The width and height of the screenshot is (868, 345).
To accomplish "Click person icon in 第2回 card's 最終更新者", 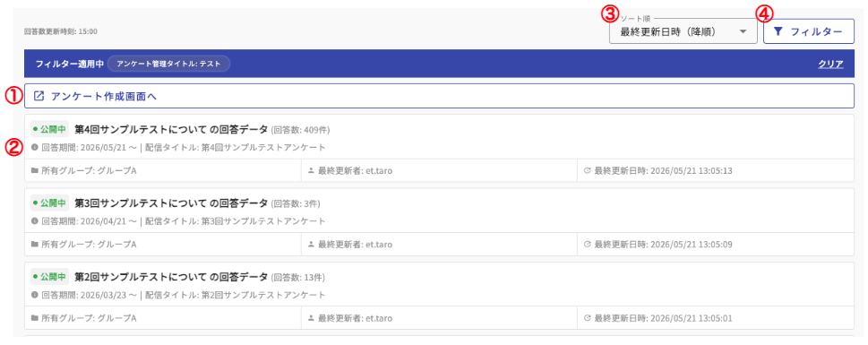I will point(311,318).
